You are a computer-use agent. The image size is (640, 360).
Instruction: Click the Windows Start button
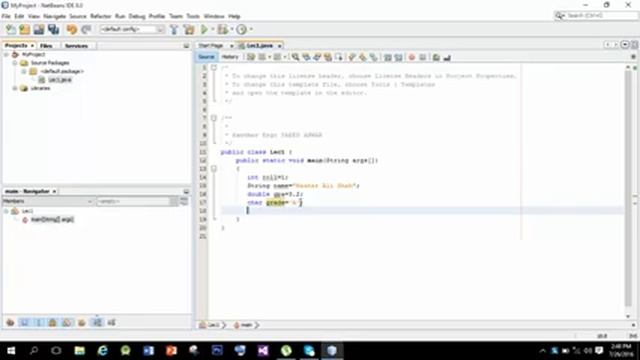coord(11,350)
